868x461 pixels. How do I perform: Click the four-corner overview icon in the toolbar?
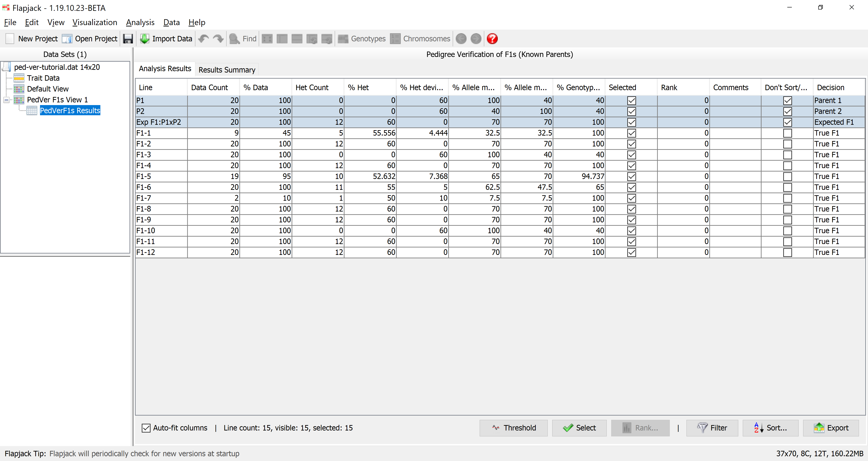coord(267,39)
